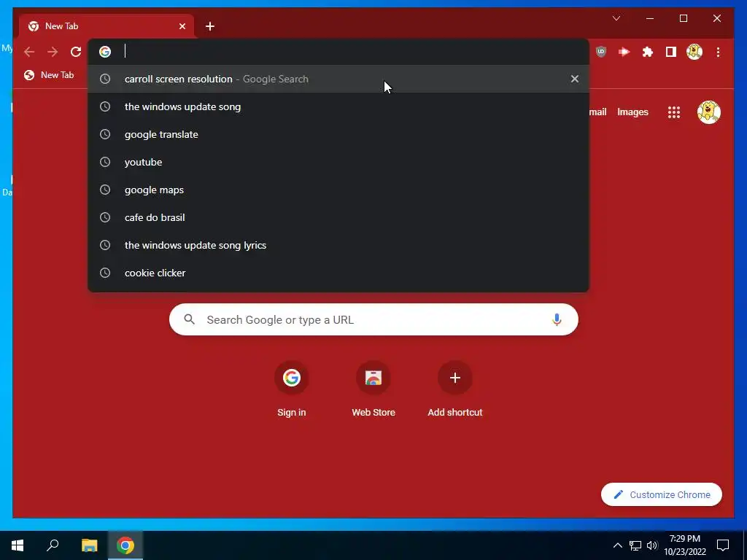Viewport: 747px width, 560px height.
Task: Open the Web Store shortcut tile
Action: click(373, 391)
